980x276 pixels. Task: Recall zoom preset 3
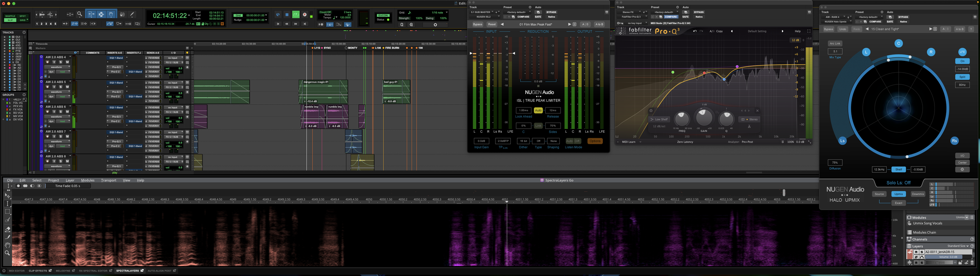46,24
